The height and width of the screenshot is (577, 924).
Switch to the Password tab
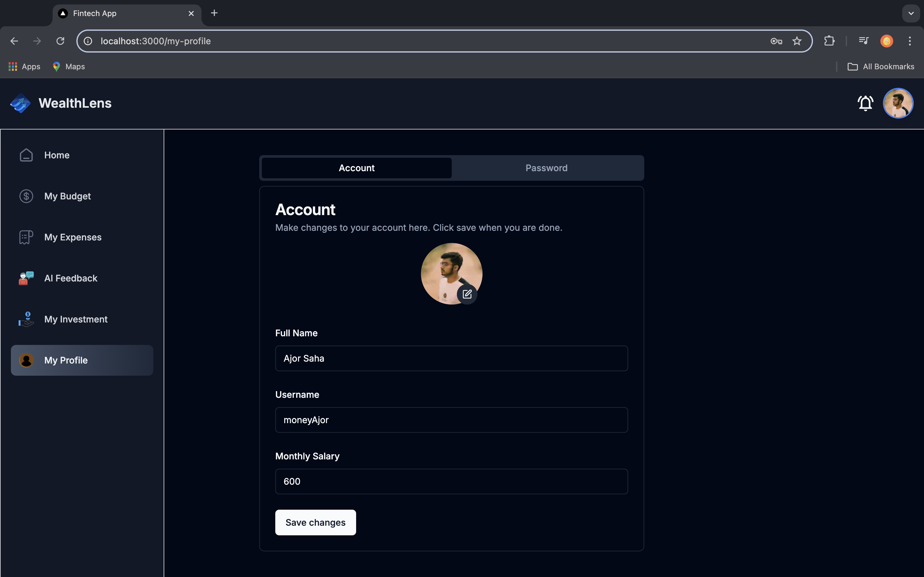(x=546, y=168)
